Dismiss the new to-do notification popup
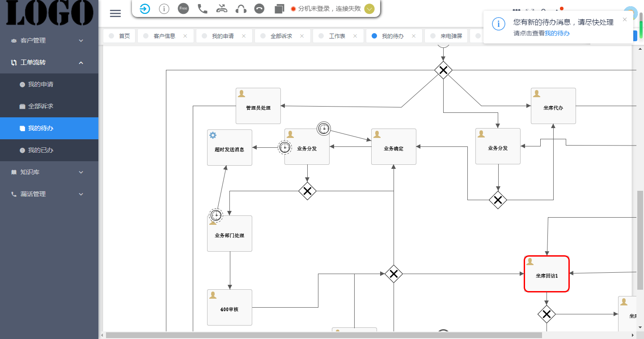Screen dimensions: 644x339 625,19
